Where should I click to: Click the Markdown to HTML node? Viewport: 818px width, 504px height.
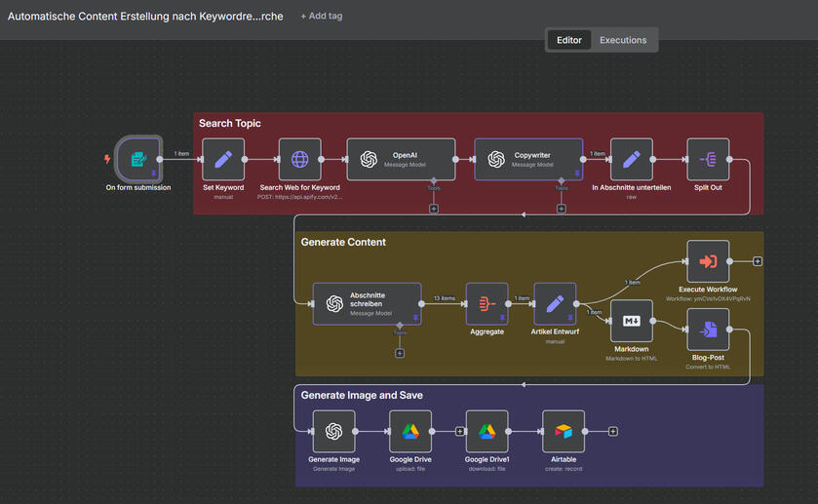(631, 321)
